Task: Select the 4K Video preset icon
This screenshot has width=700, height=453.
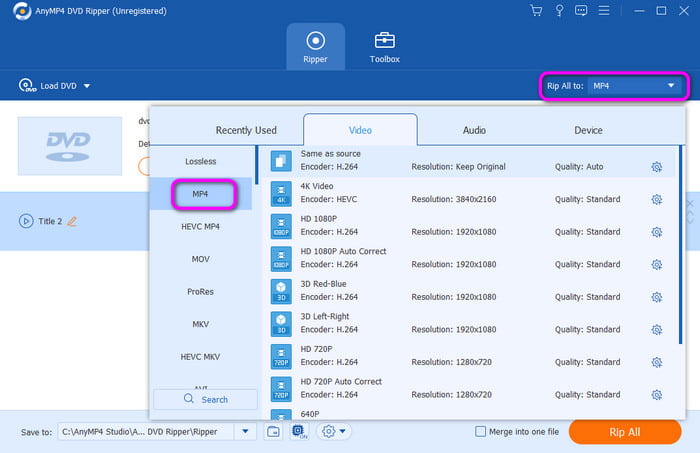Action: 281,193
